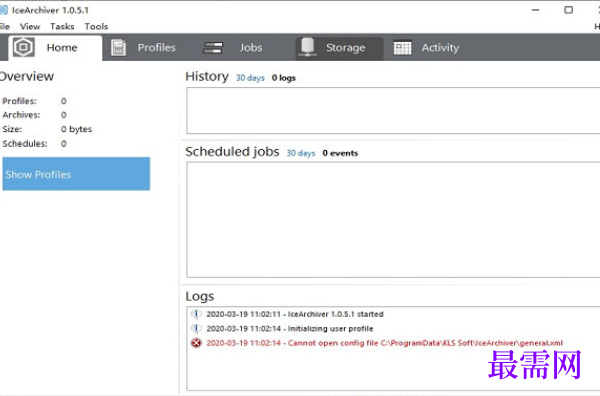
Task: Open the View menu
Action: [30, 26]
